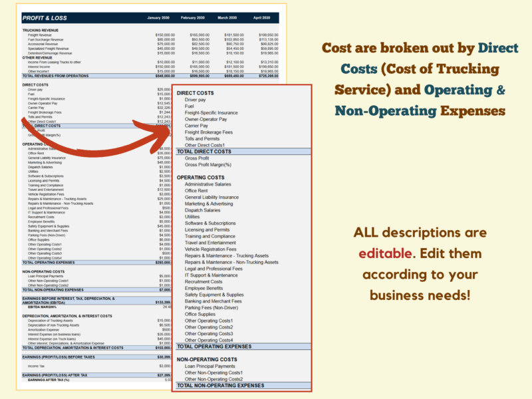Viewport: 532px width, 399px height.
Task: Click the Accessorial Revenue row label
Action: point(43,44)
